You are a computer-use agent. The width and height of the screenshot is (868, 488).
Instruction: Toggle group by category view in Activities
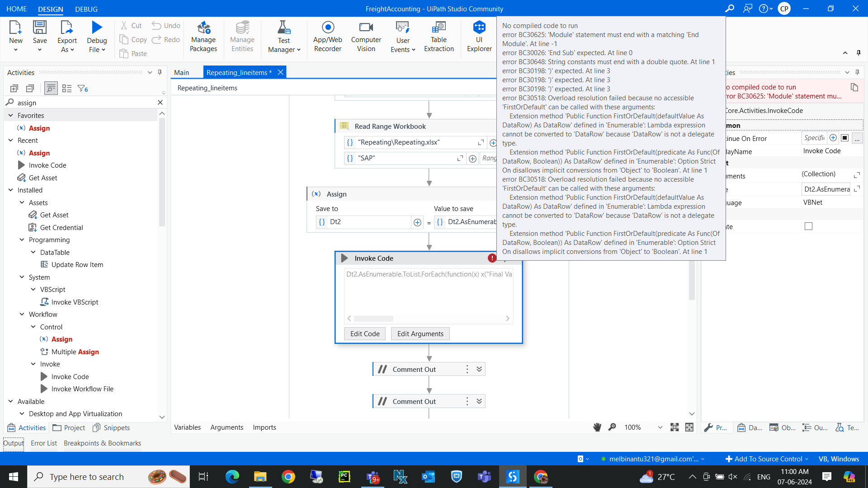[x=51, y=89]
